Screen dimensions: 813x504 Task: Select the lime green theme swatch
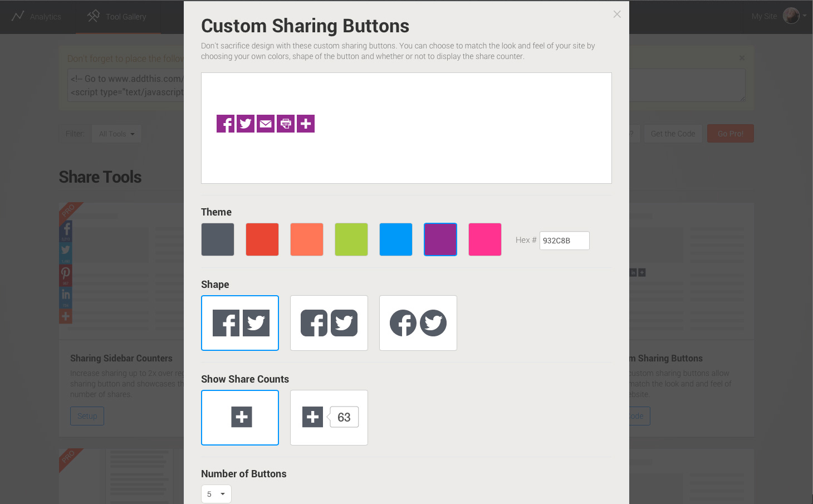(x=351, y=239)
